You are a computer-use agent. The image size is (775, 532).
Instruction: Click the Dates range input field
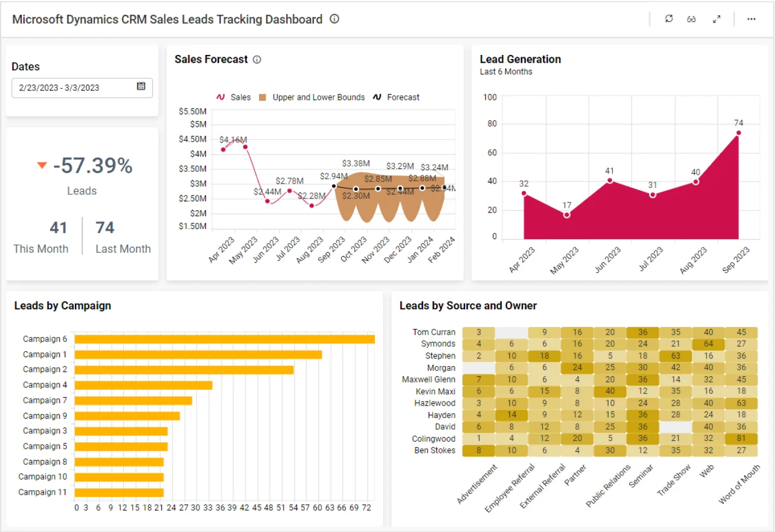click(74, 88)
